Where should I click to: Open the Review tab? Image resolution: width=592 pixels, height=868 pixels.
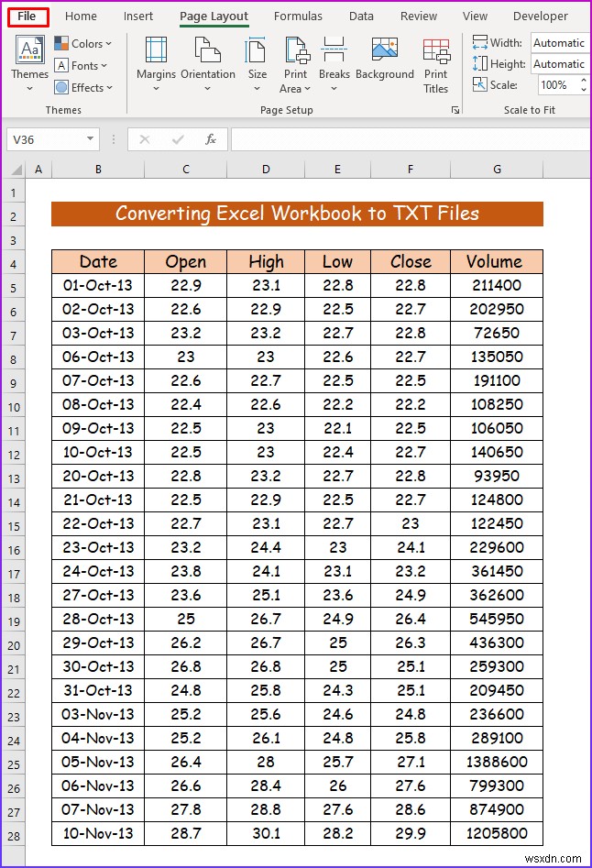pos(418,16)
